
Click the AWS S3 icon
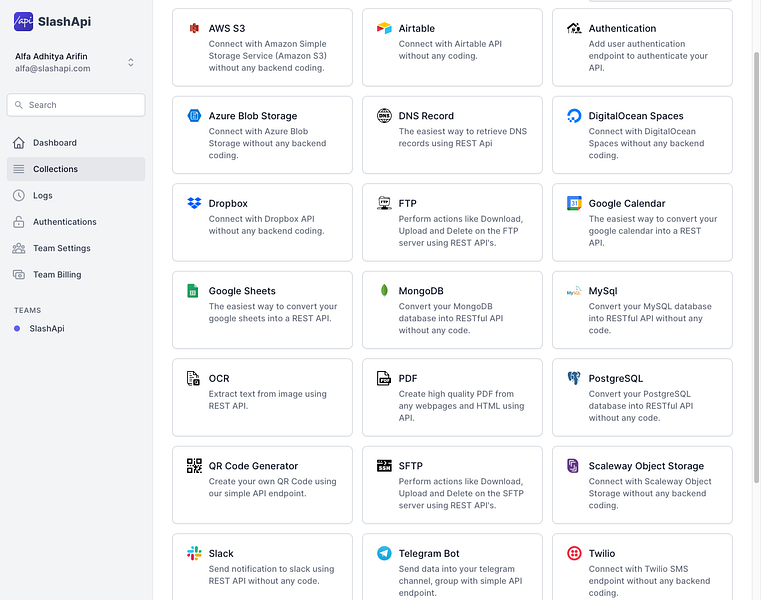(x=194, y=28)
